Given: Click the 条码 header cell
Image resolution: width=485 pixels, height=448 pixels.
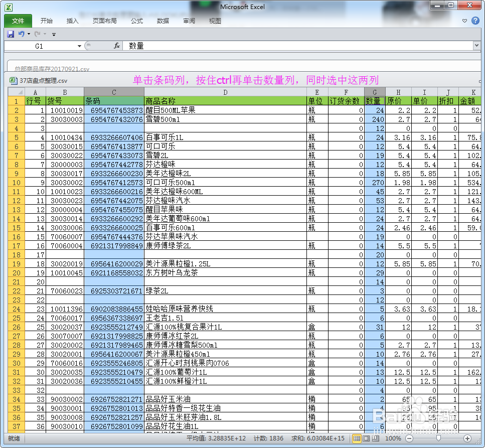Looking at the screenshot, I should click(x=114, y=101).
